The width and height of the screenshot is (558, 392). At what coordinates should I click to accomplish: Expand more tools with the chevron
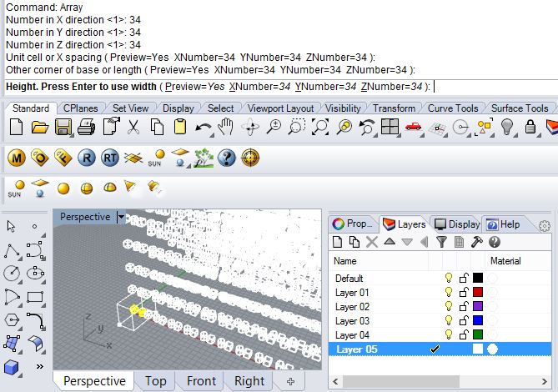click(40, 366)
